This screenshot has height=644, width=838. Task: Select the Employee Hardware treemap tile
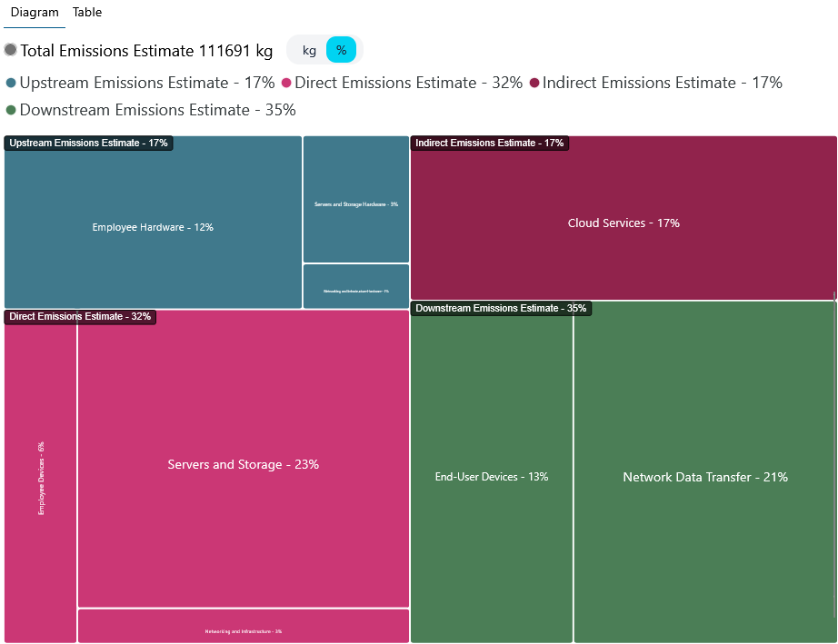point(153,227)
